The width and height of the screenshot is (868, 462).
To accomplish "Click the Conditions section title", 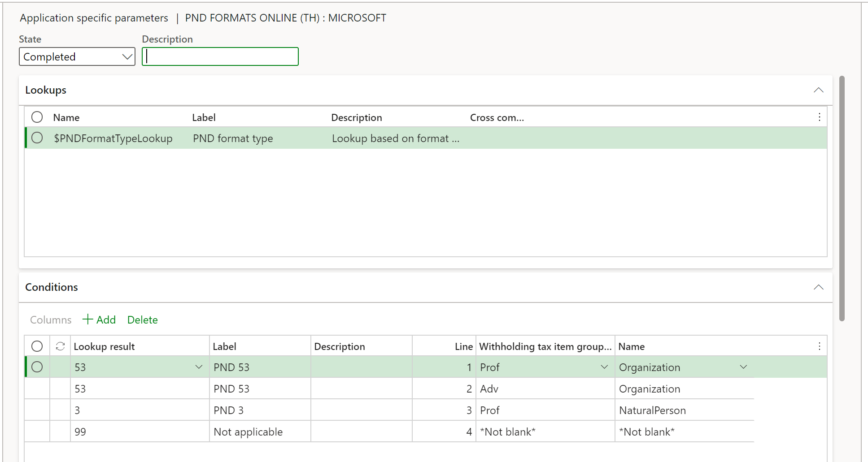I will coord(52,287).
